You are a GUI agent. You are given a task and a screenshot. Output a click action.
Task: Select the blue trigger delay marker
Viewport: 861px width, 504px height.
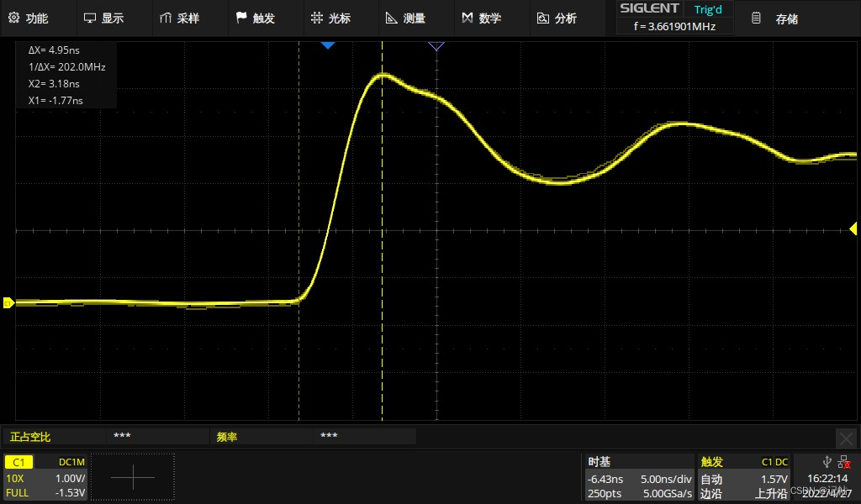(x=328, y=45)
